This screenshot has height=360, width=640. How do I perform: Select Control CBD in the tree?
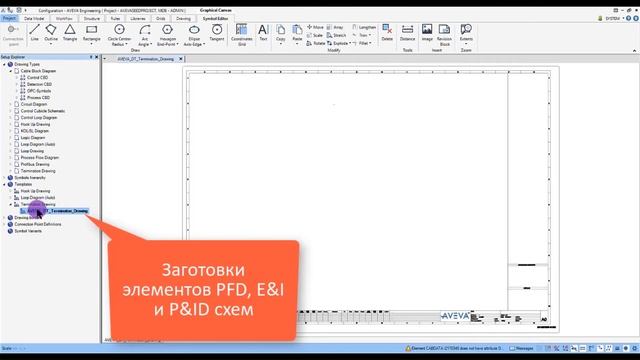37,78
